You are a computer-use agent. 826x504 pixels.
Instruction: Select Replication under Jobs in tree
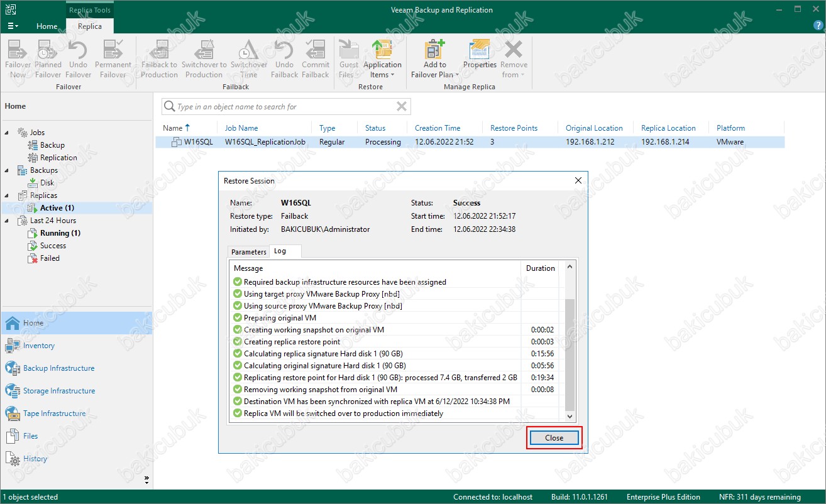[58, 158]
